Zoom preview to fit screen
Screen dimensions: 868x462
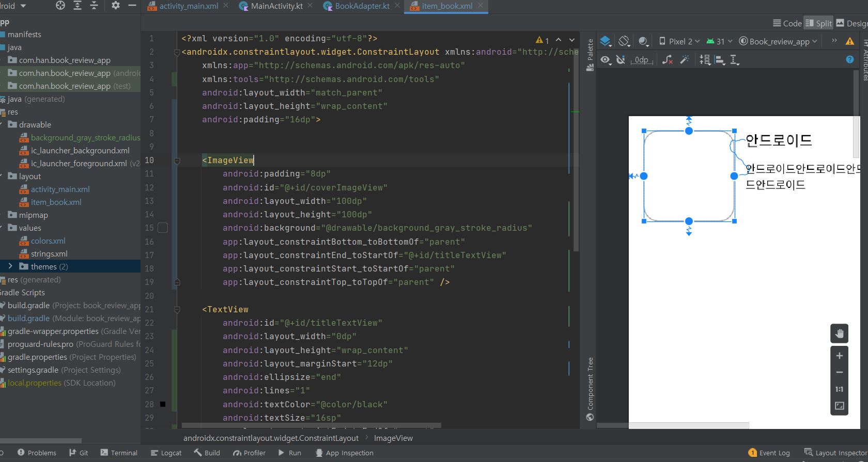click(x=840, y=406)
